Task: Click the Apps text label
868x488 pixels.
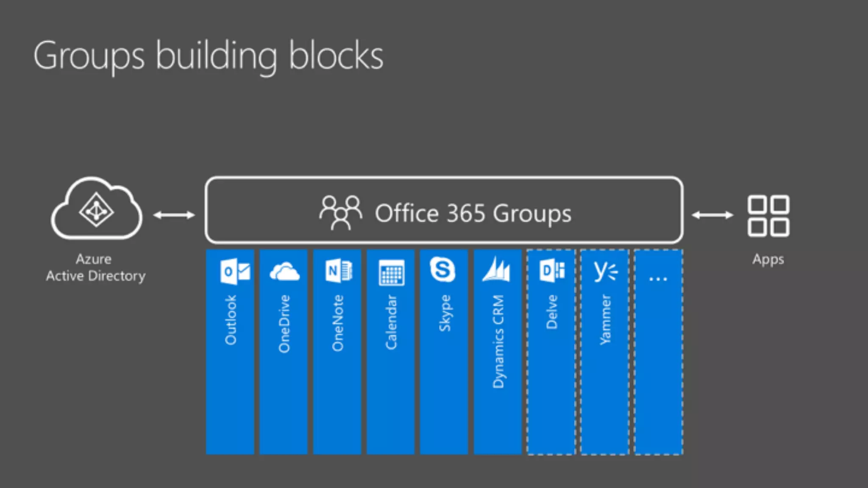Action: point(768,259)
